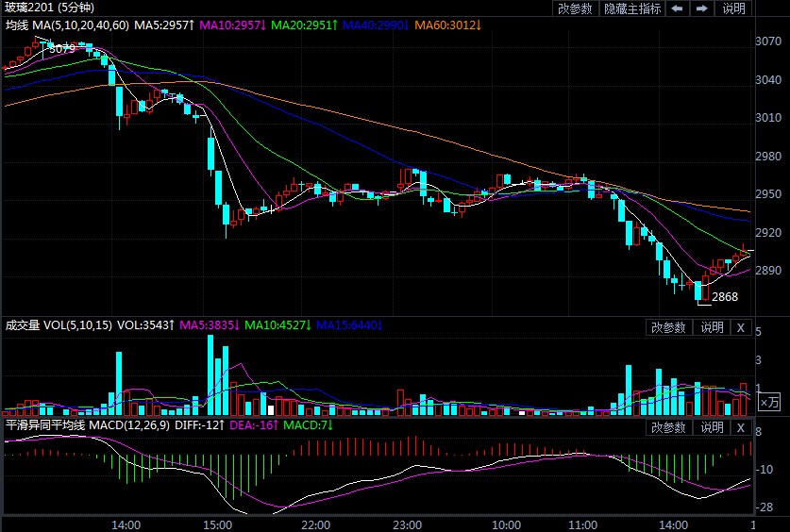Open 改参数 for the MACD panel

click(668, 428)
